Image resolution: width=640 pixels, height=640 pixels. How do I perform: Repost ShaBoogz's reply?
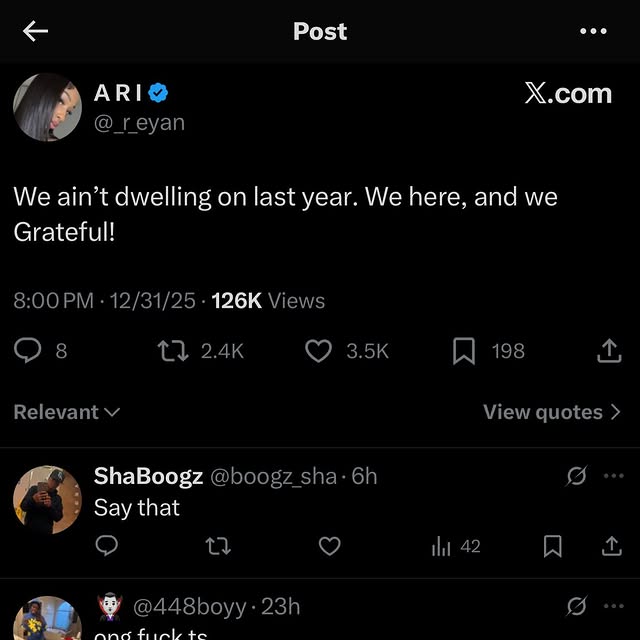(x=218, y=546)
